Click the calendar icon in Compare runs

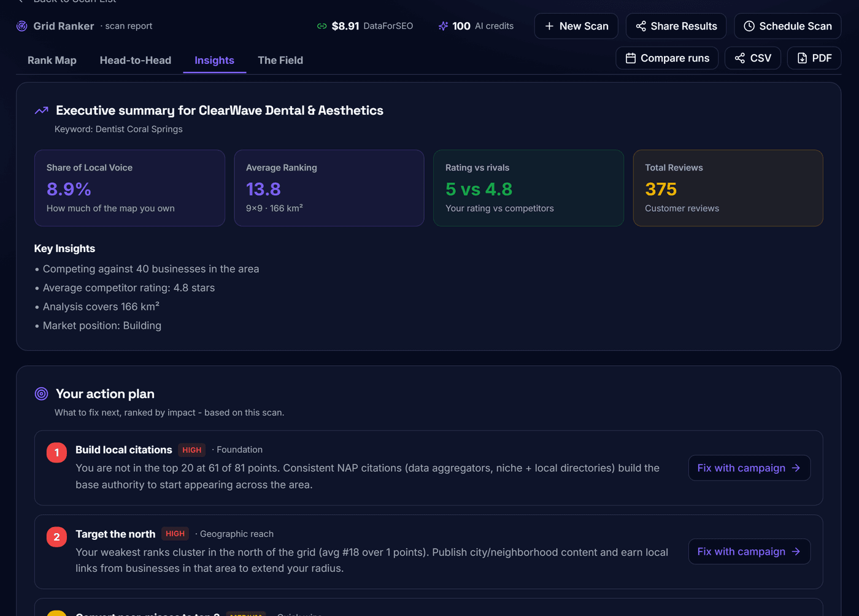pos(630,58)
